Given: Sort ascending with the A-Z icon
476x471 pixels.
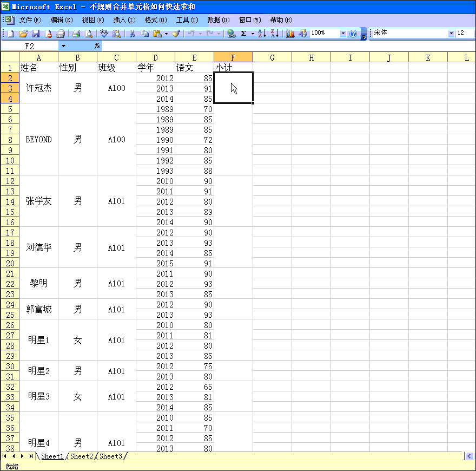Looking at the screenshot, I should [262, 34].
